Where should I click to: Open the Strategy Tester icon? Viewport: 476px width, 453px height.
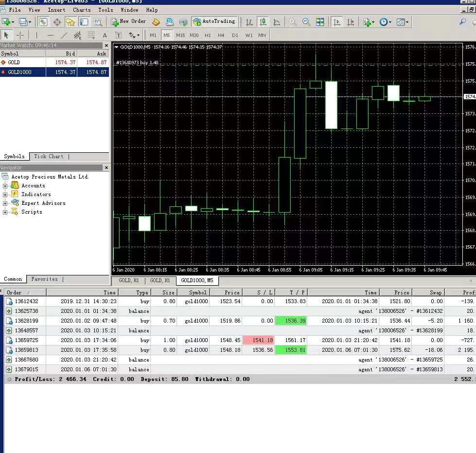[98, 22]
